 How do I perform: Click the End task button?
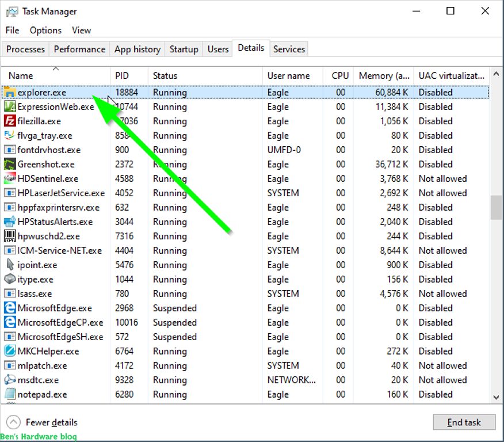464,422
